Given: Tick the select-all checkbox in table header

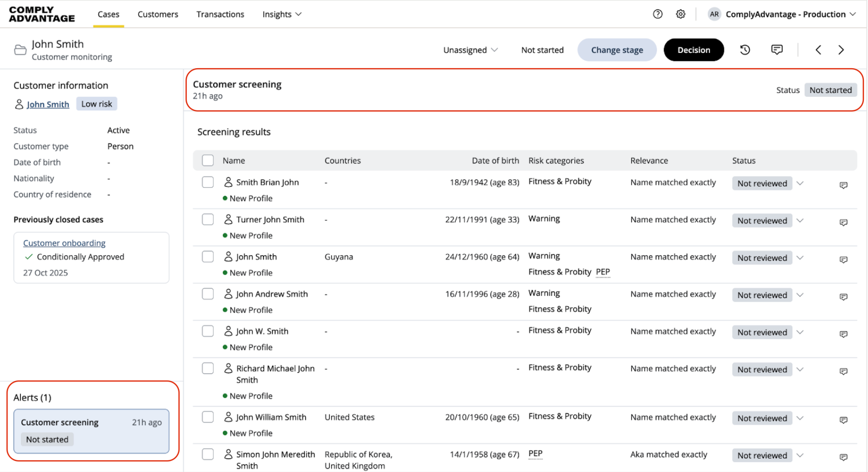Looking at the screenshot, I should pyautogui.click(x=208, y=161).
